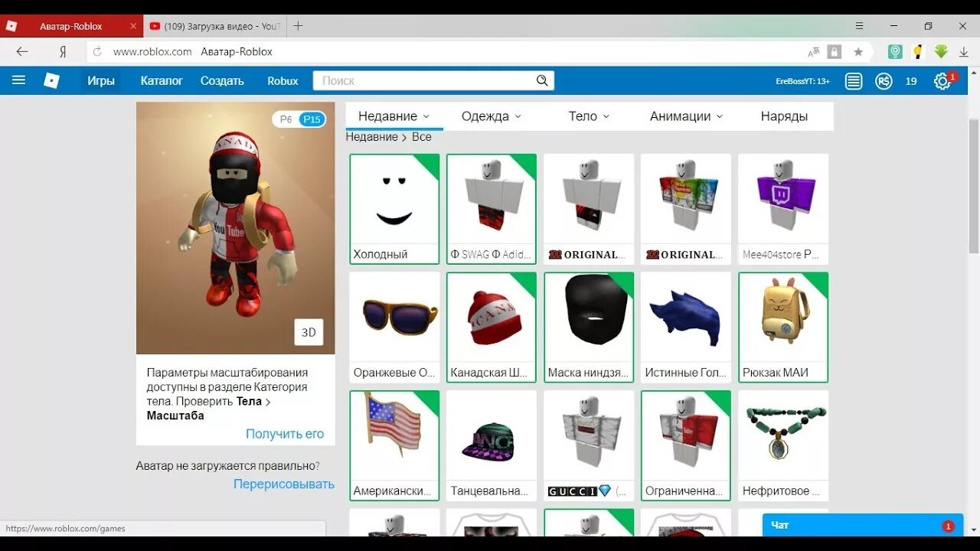The width and height of the screenshot is (980, 551).
Task: Click the search magnifier icon
Action: (542, 80)
